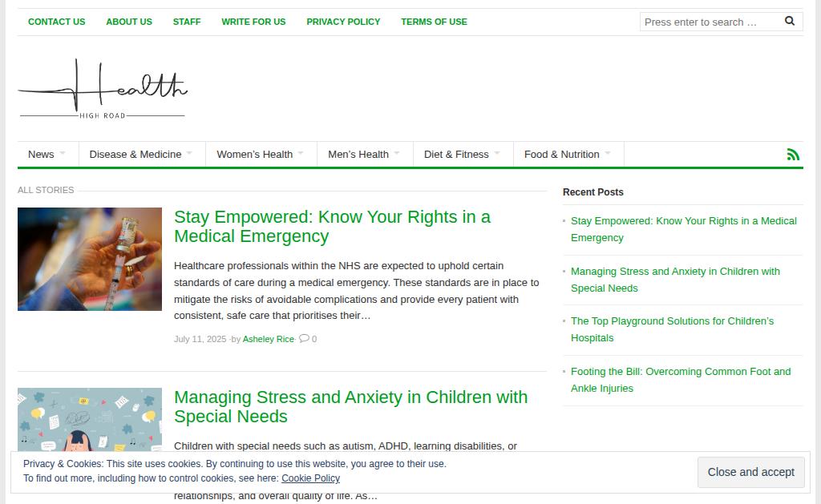Open Write For Us link
Image resolution: width=821 pixels, height=504 pixels.
pyautogui.click(x=253, y=22)
